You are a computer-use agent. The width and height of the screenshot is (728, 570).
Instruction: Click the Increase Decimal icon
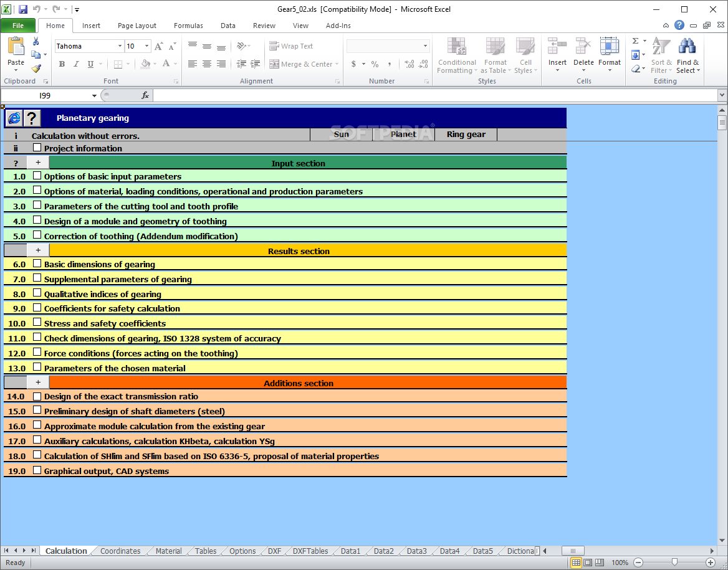409,64
